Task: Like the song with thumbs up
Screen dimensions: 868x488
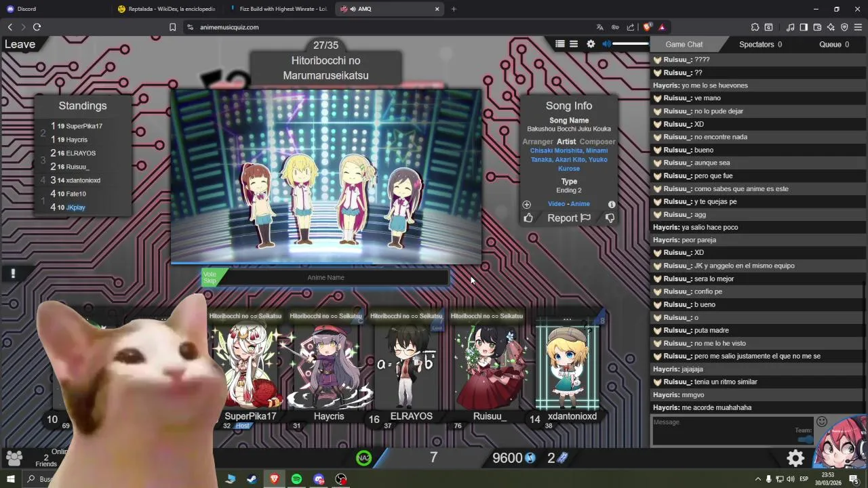Action: pyautogui.click(x=528, y=218)
